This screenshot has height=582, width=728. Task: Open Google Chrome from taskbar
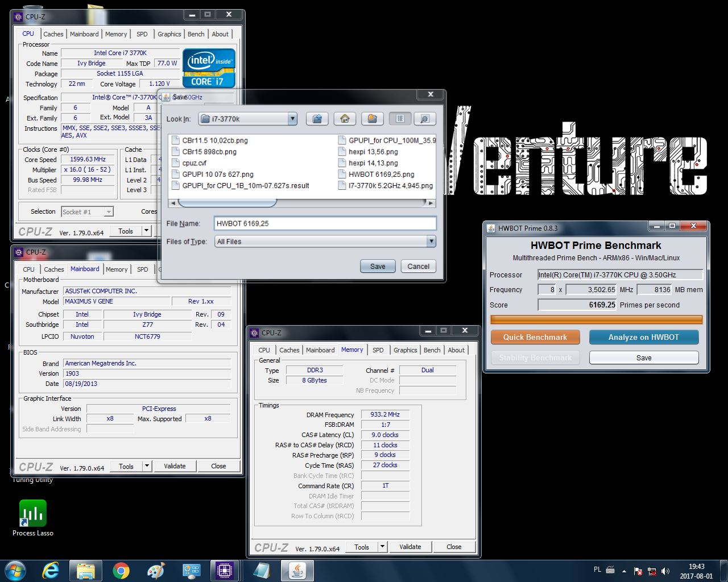coord(121,571)
